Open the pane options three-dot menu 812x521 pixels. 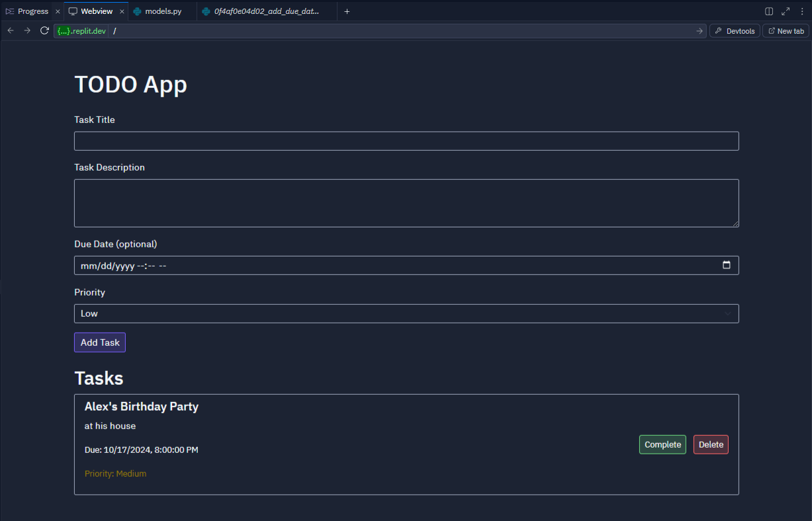802,11
